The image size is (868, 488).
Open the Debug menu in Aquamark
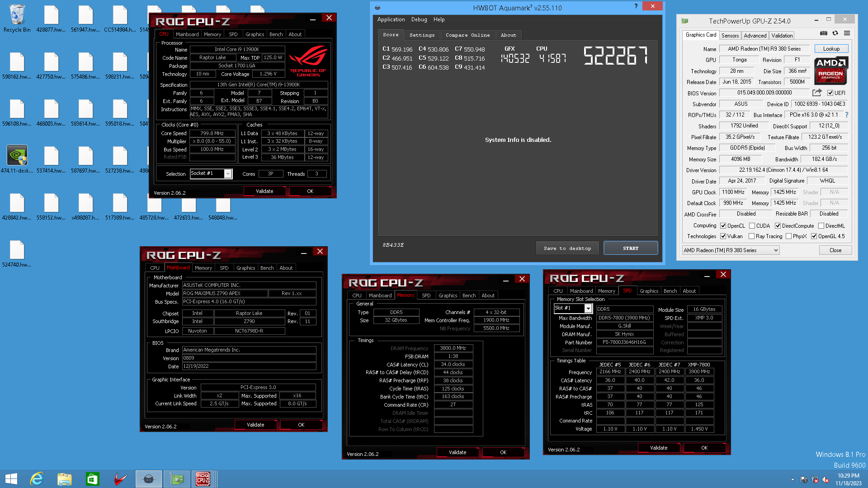click(419, 19)
